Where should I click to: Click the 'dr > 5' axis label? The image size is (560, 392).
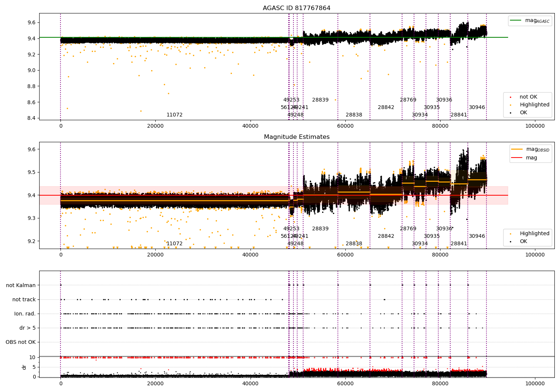pyautogui.click(x=28, y=328)
